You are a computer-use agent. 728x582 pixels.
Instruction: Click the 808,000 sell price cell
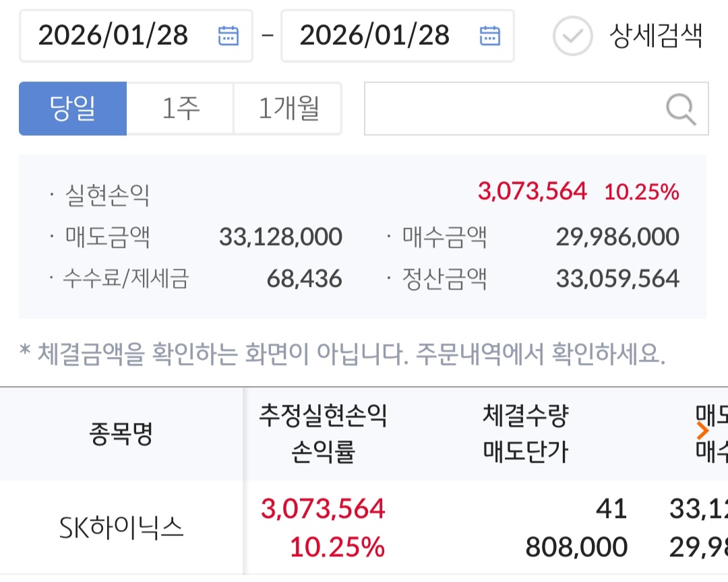pos(576,546)
